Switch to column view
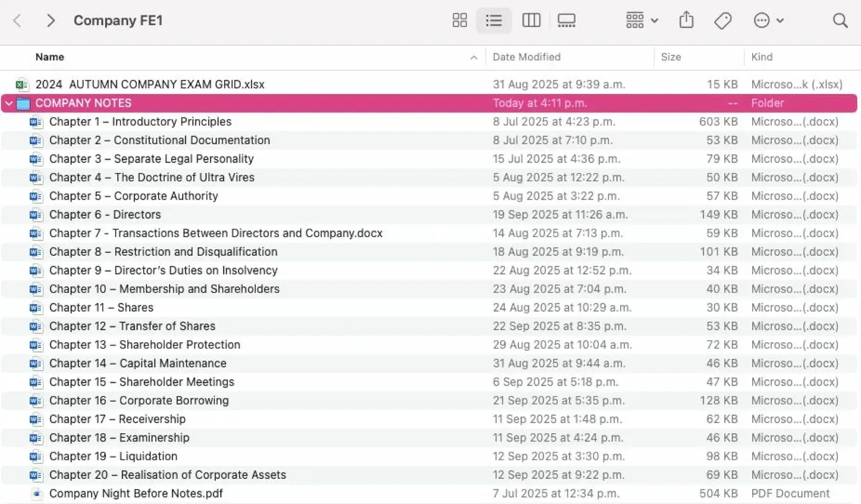This screenshot has width=861, height=504. [x=531, y=21]
